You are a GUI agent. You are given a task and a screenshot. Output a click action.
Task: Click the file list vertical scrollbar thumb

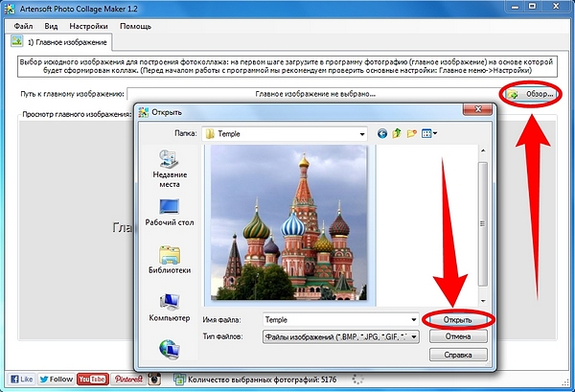point(483,223)
